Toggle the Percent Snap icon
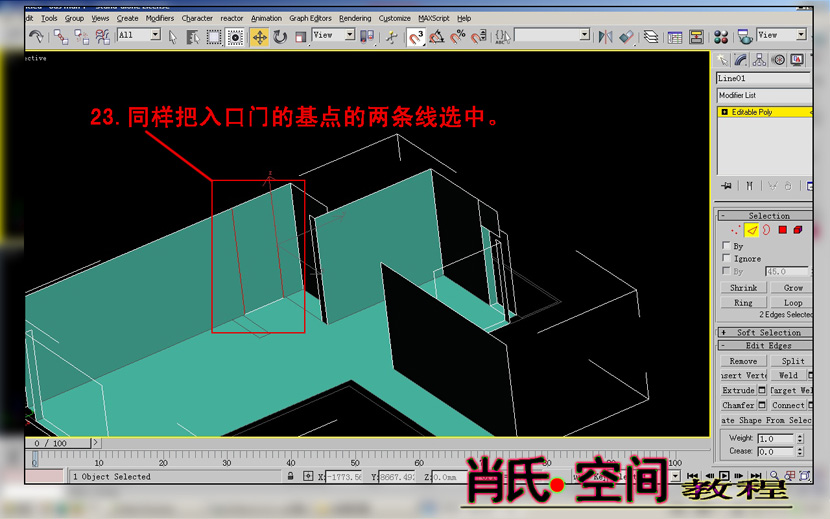This screenshot has height=519, width=830. (x=457, y=37)
